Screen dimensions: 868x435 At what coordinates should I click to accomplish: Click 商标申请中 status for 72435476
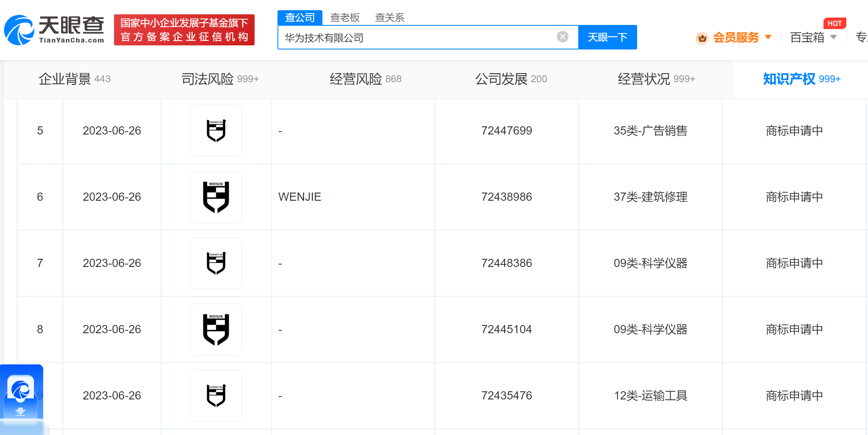794,396
